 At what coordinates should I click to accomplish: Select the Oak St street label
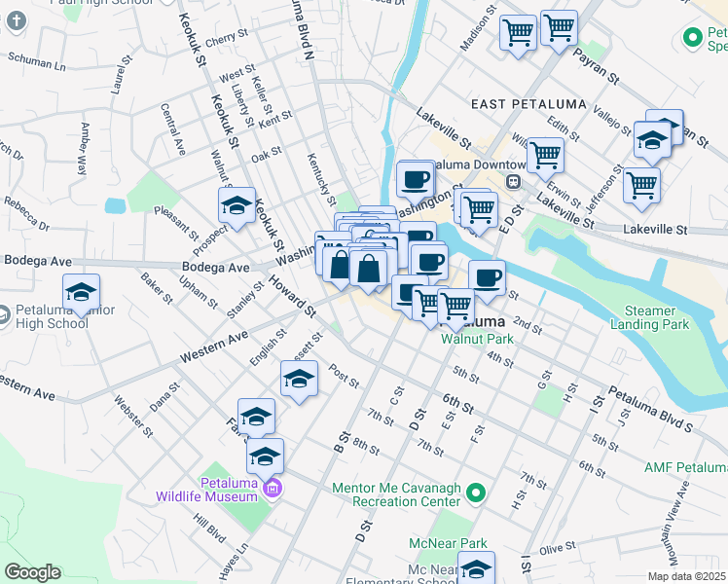(x=266, y=155)
